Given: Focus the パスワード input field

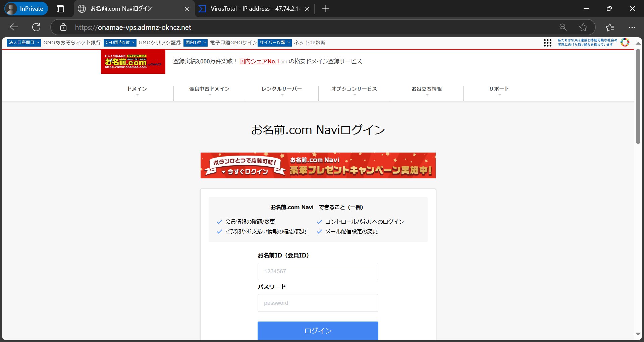Looking at the screenshot, I should click(318, 303).
